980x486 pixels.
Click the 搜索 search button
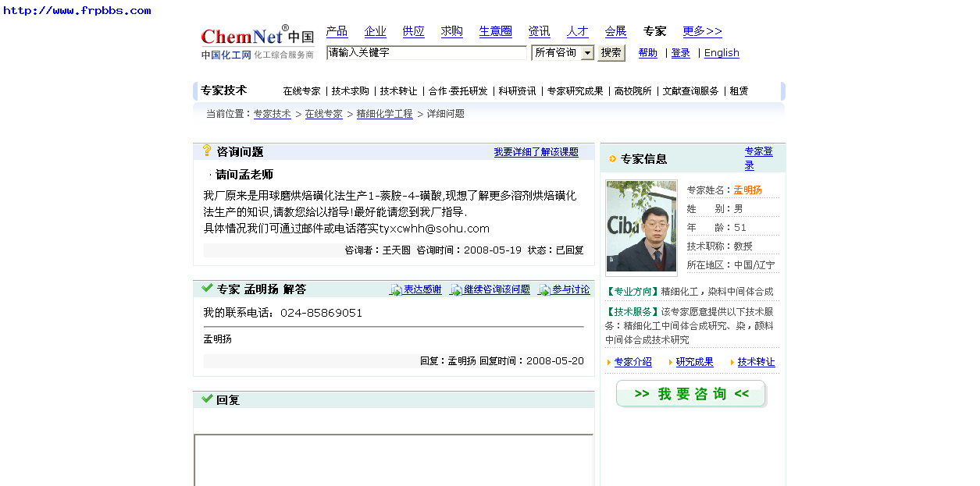(x=611, y=52)
